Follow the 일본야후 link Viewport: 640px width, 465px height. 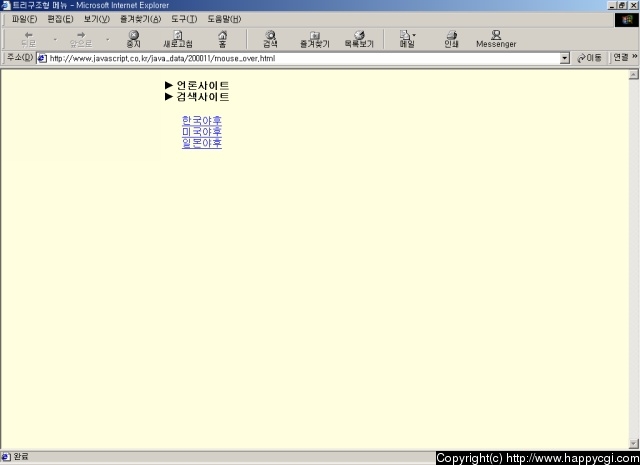pos(202,143)
